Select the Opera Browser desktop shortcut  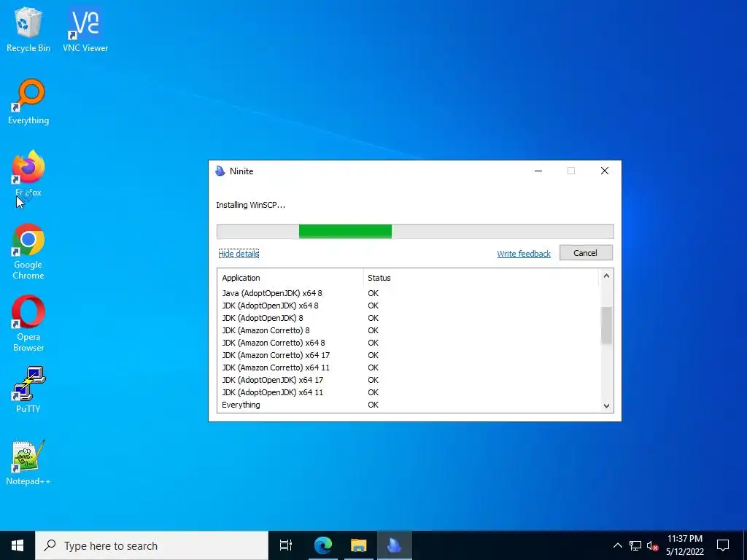[28, 324]
